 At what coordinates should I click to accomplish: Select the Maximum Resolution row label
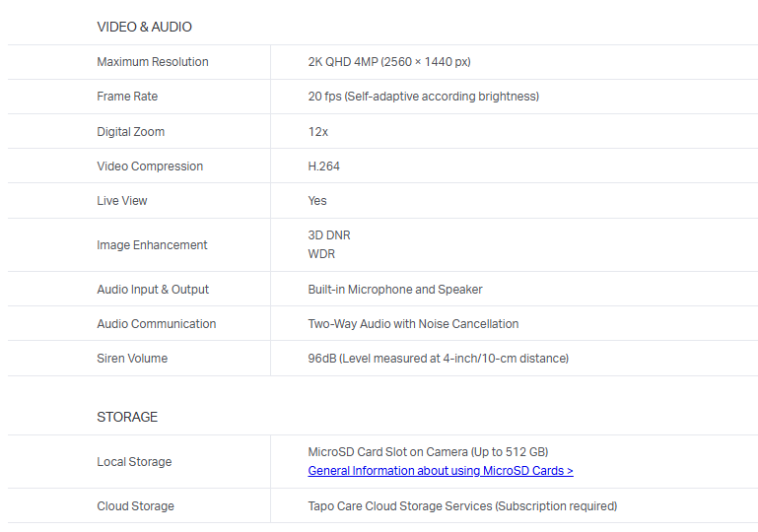pyautogui.click(x=153, y=62)
